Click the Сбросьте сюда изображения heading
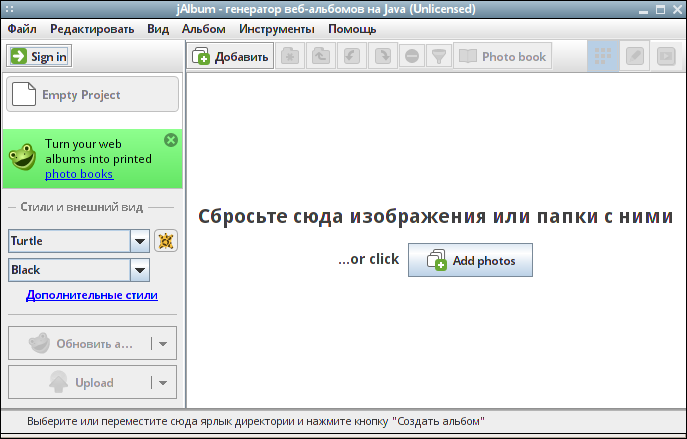The image size is (687, 439). click(x=436, y=216)
